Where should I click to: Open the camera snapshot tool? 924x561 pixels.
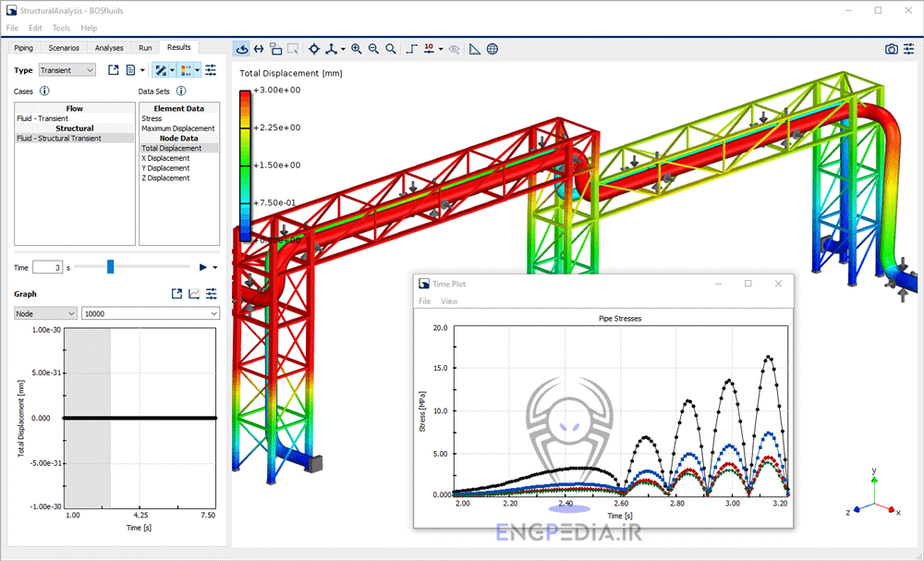click(x=891, y=48)
